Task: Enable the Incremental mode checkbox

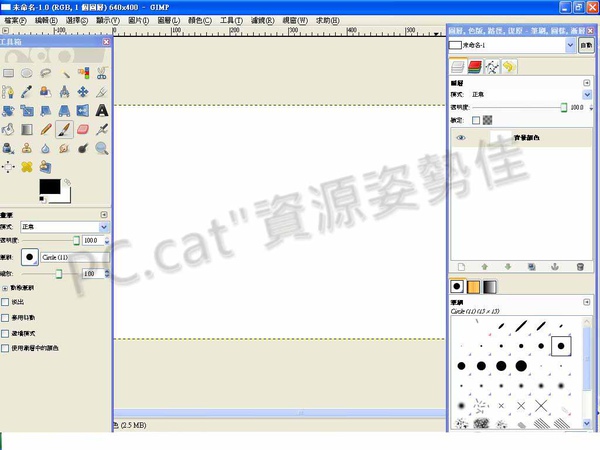Action: (x=5, y=333)
